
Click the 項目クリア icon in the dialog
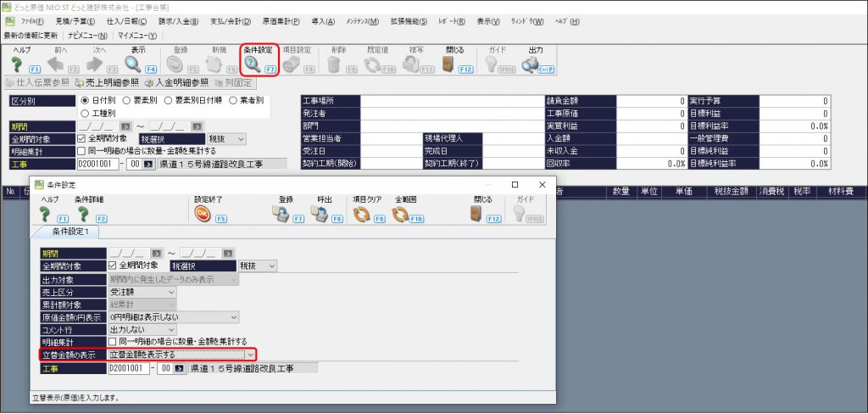tap(361, 214)
